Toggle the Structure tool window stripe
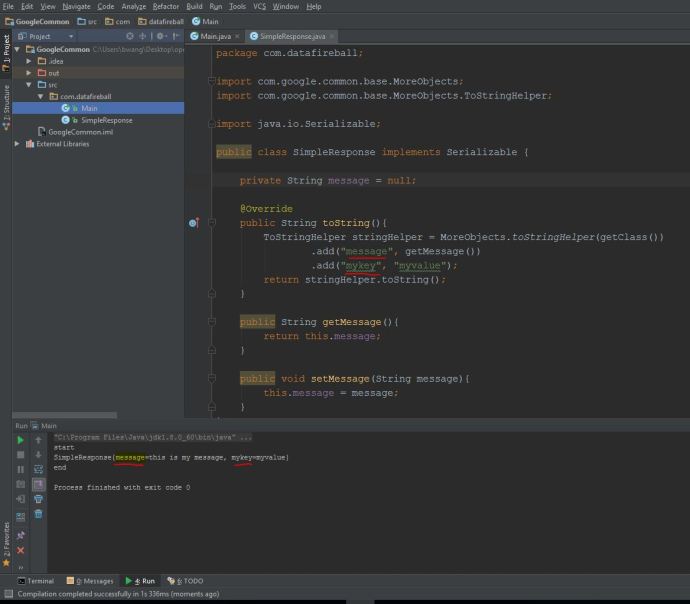 tap(6, 103)
